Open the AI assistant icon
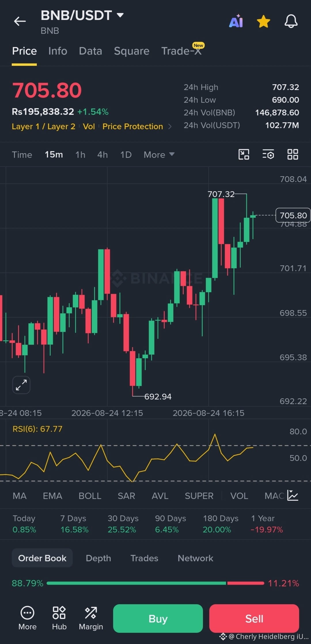Image resolution: width=311 pixels, height=644 pixels. (x=236, y=21)
